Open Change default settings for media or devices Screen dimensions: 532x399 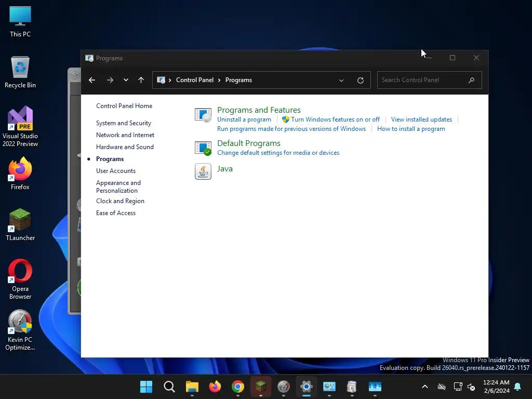coord(278,153)
